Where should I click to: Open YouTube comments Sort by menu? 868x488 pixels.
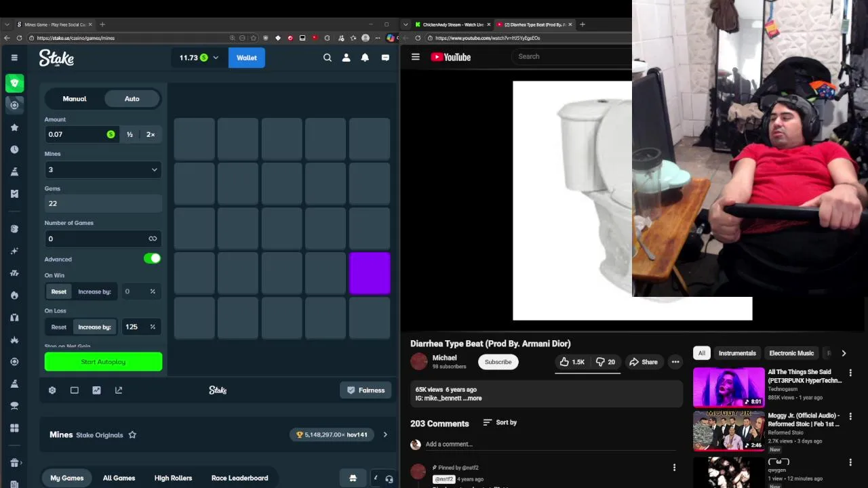(x=500, y=422)
